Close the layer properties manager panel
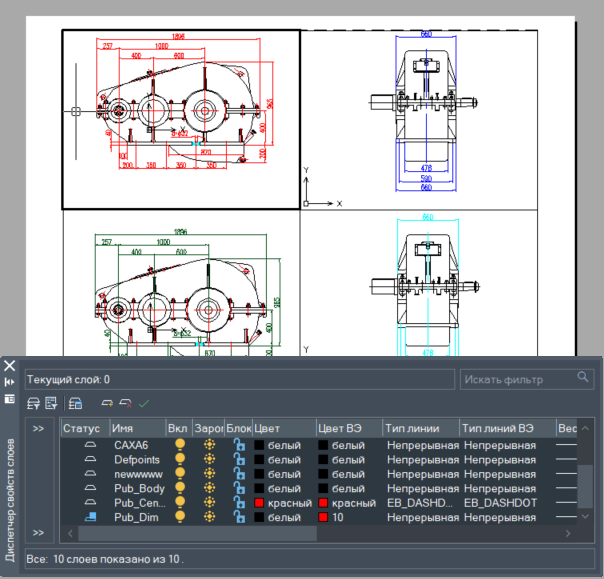The width and height of the screenshot is (604, 579). 10,366
